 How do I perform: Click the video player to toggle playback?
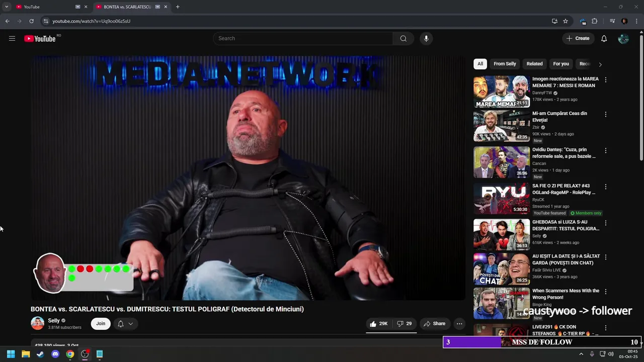tap(248, 178)
